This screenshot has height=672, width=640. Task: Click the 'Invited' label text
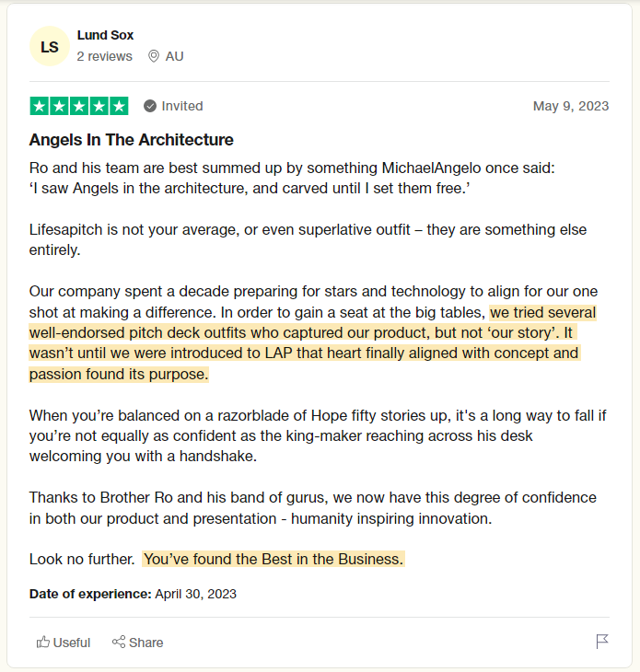point(182,106)
